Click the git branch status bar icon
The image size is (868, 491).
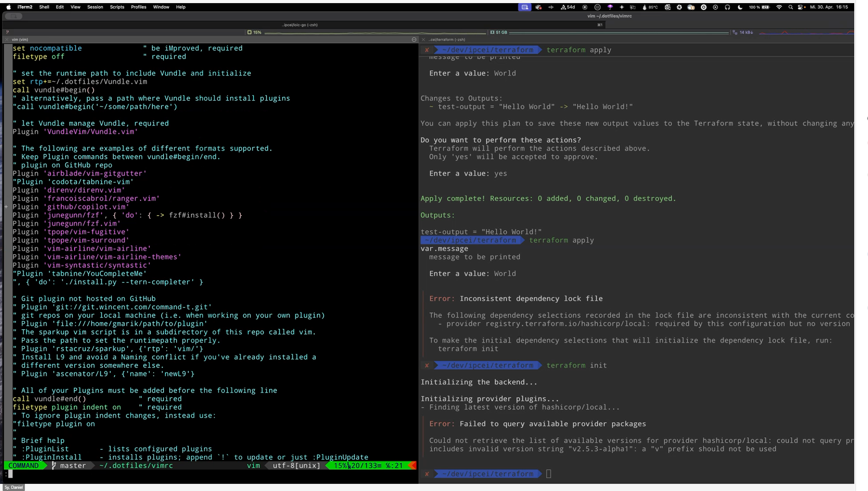click(x=7, y=32)
